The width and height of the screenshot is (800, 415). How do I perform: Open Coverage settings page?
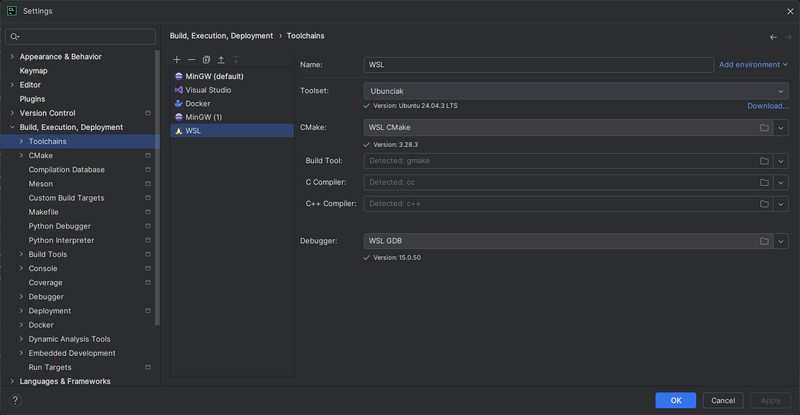(x=45, y=282)
